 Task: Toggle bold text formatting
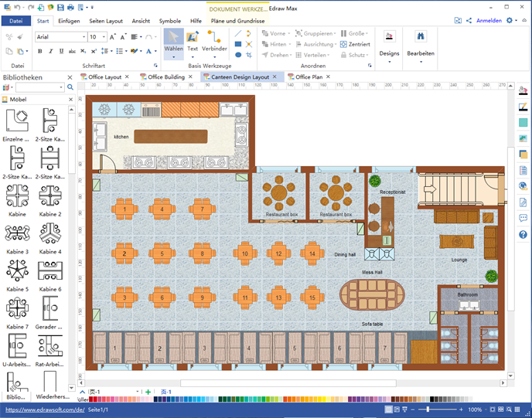(39, 52)
